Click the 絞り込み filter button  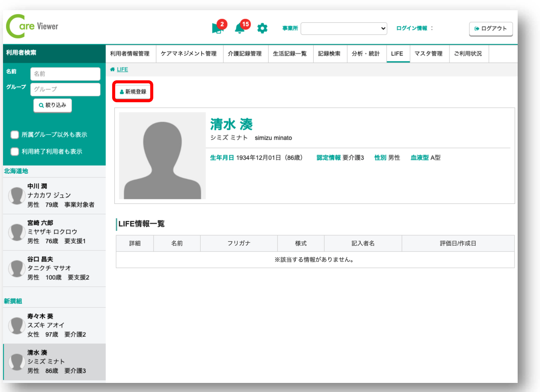point(53,105)
